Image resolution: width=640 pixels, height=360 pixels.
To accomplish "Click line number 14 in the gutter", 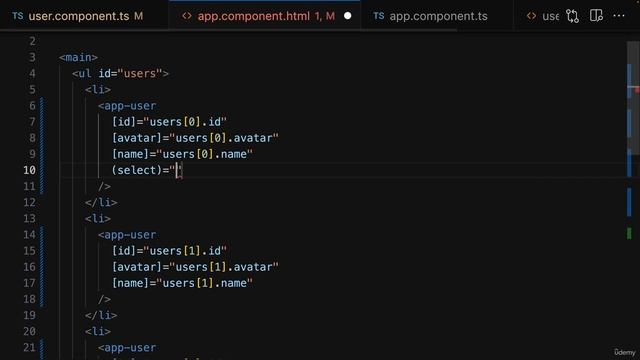I will click(x=29, y=235).
